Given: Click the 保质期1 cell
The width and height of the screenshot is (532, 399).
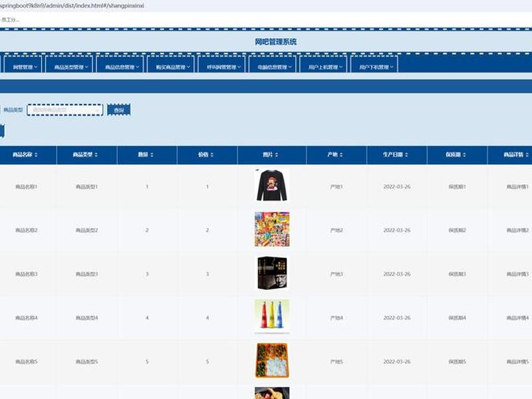Looking at the screenshot, I should [x=457, y=187].
